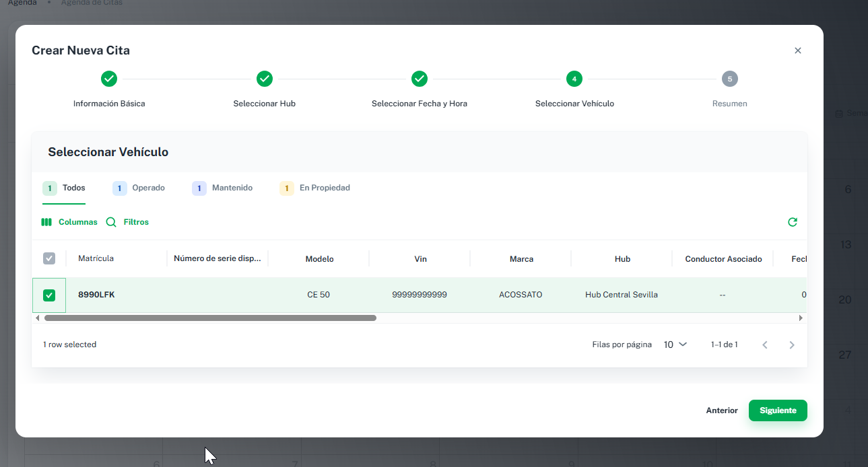This screenshot has width=868, height=467.
Task: Continue with the Siguiente button
Action: point(778,410)
